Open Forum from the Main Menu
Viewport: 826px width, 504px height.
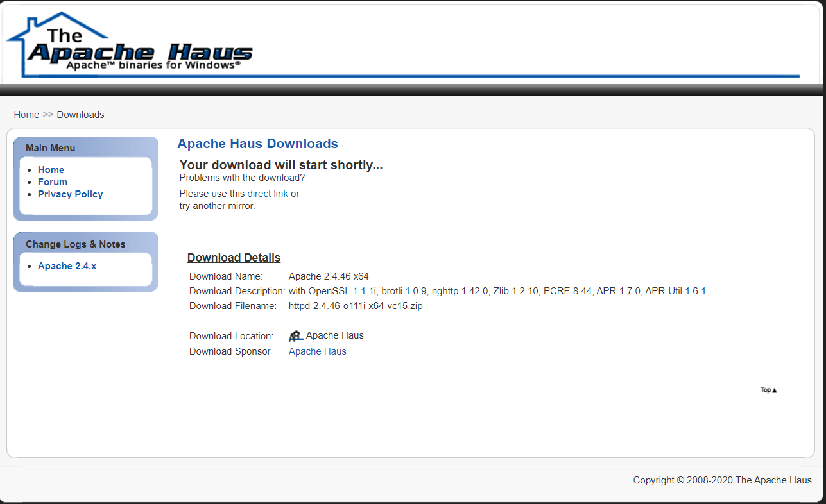[53, 182]
